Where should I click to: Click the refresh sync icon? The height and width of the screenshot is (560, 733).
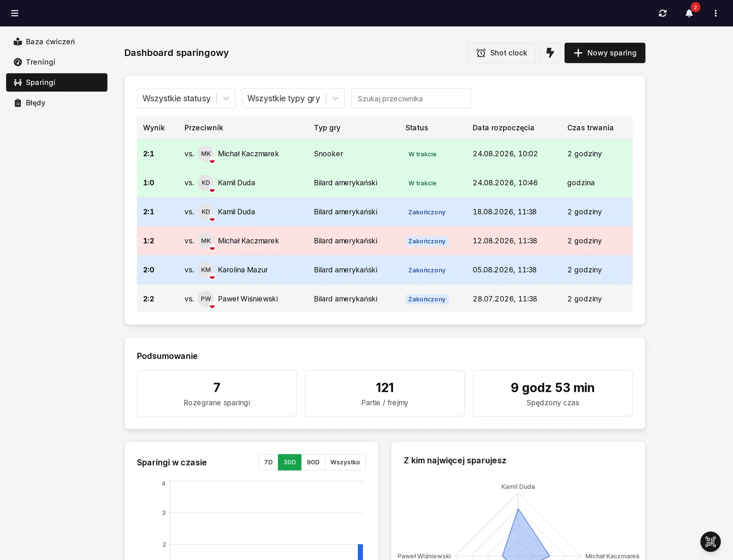662,13
